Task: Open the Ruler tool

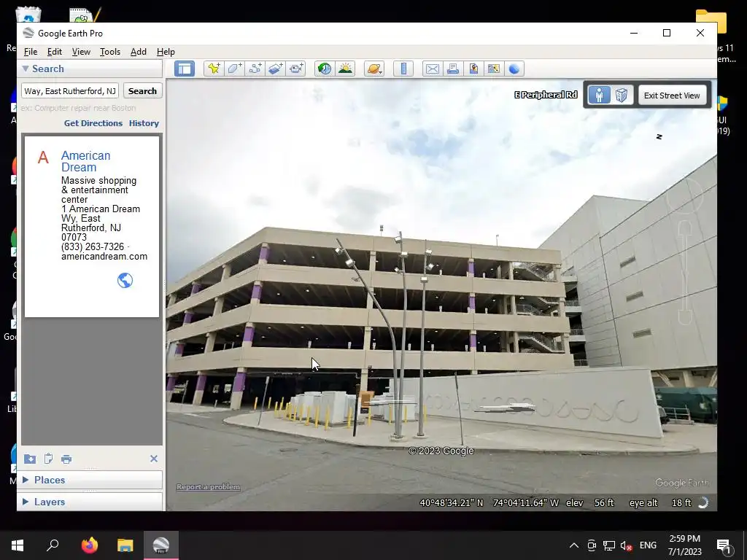Action: (403, 69)
